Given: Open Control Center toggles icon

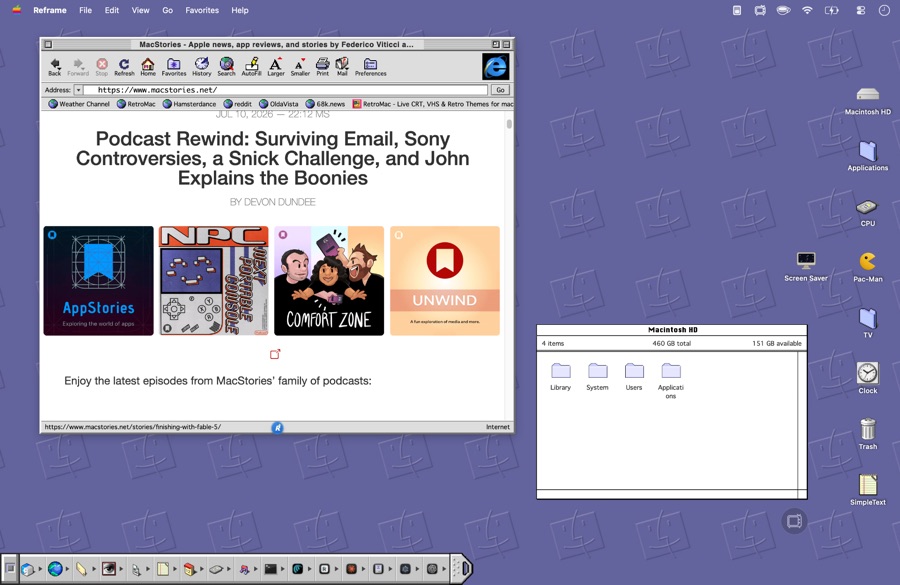Looking at the screenshot, I should pyautogui.click(x=860, y=10).
